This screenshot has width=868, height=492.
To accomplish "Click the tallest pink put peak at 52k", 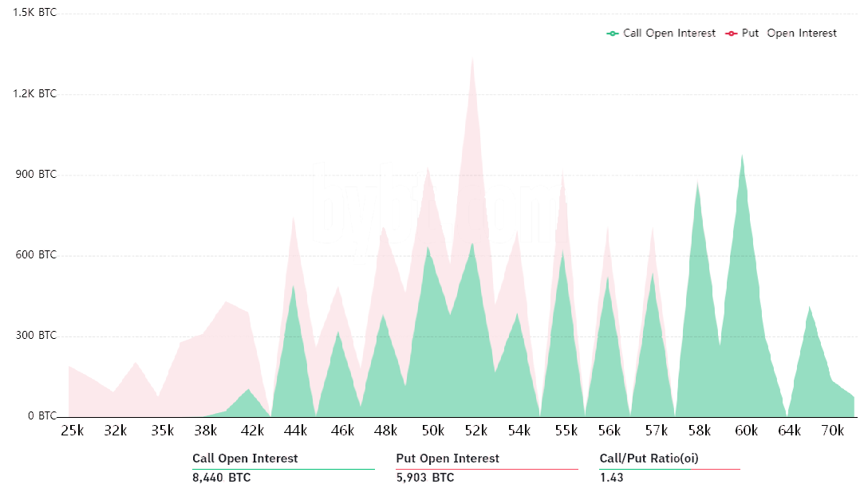I will point(473,64).
